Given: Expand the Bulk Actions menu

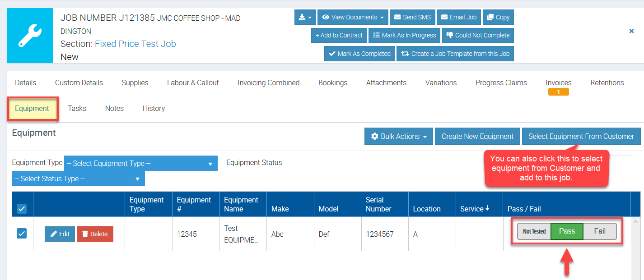Looking at the screenshot, I should click(399, 136).
